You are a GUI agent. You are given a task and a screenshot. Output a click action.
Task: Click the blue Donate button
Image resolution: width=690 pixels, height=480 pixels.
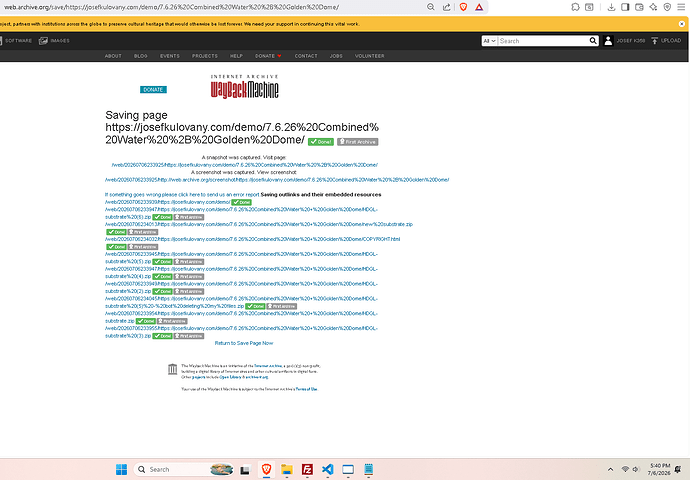coord(153,90)
